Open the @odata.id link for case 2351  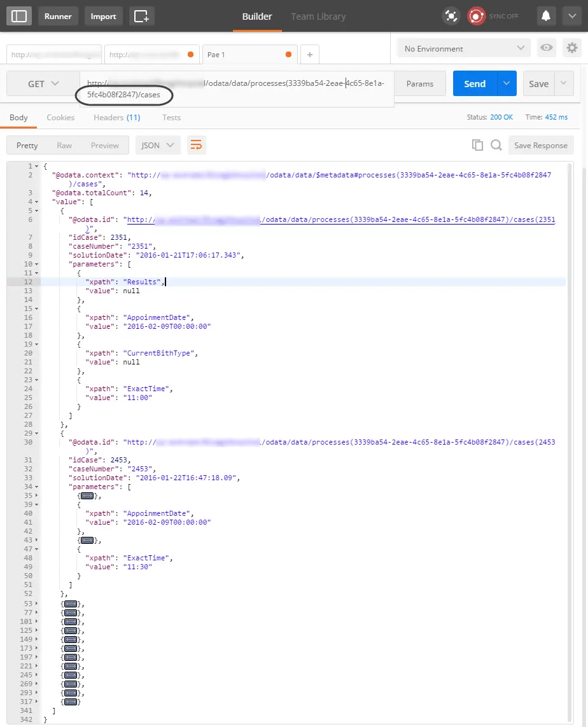[x=341, y=219]
